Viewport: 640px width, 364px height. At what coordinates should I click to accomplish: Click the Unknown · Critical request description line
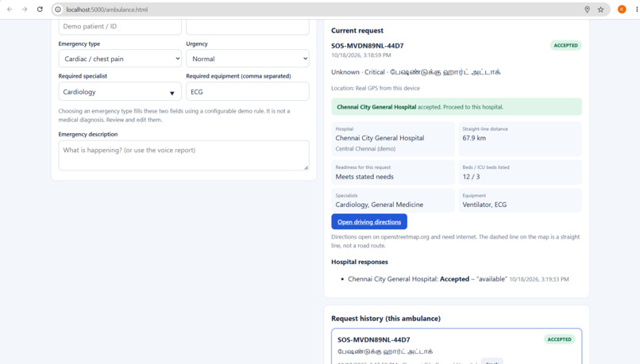pos(415,72)
